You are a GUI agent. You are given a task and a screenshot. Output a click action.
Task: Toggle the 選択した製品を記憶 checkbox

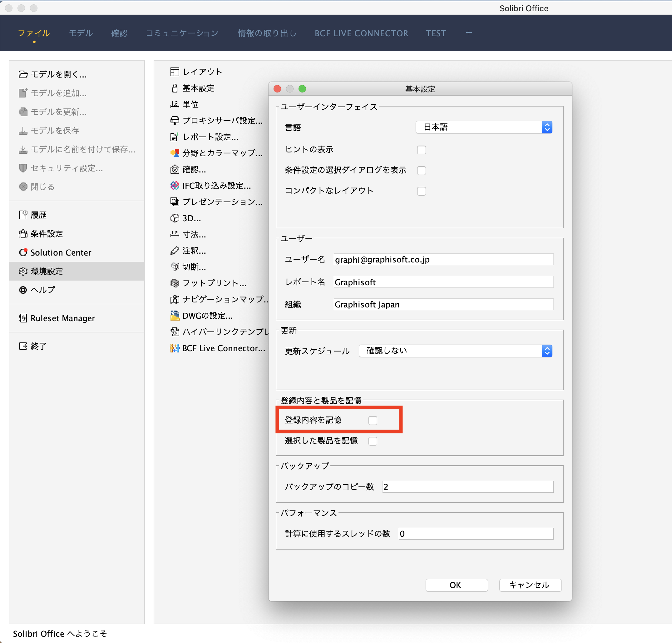tap(373, 441)
